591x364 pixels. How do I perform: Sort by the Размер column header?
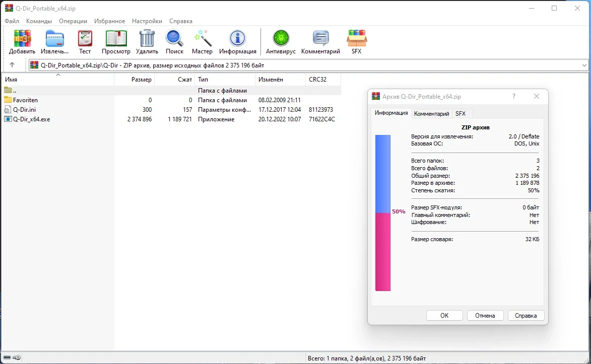click(134, 80)
